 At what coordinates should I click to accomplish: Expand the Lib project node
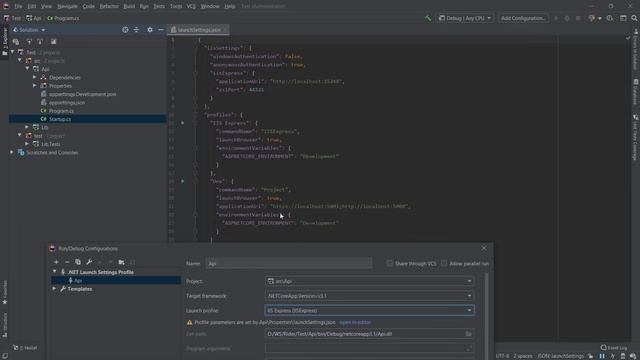tap(27, 127)
